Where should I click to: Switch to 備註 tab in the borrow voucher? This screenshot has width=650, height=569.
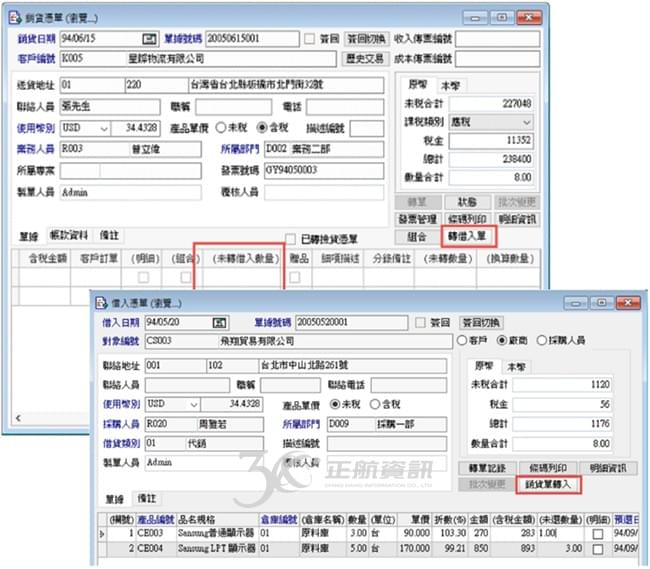pyautogui.click(x=147, y=498)
